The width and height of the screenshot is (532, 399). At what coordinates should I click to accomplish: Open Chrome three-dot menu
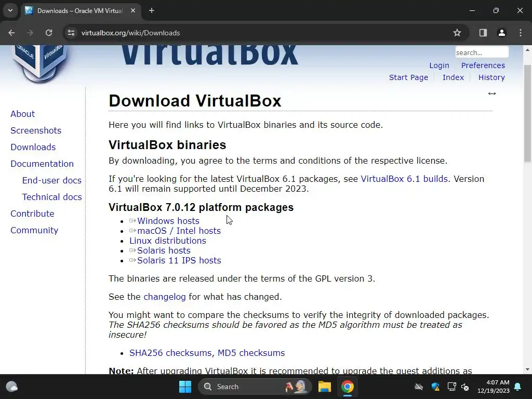521,33
